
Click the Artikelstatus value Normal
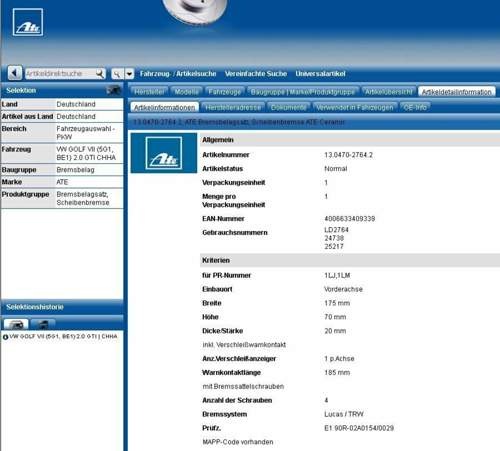point(336,169)
